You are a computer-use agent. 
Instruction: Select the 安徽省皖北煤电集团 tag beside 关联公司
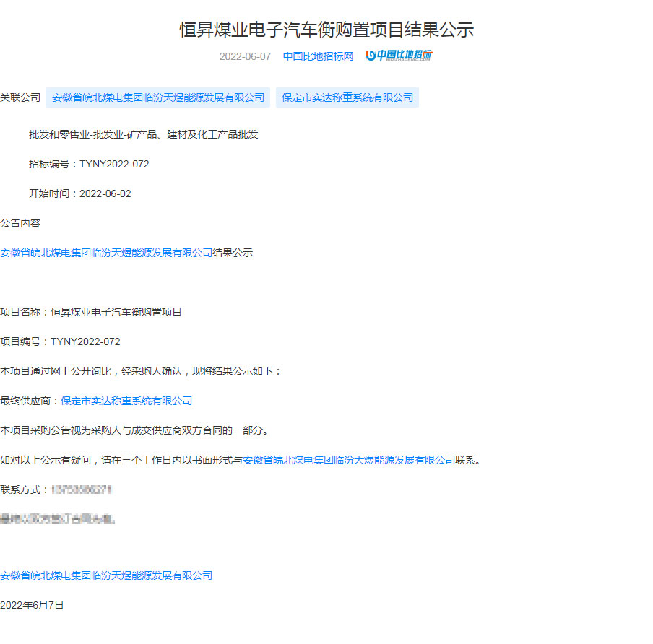point(158,97)
